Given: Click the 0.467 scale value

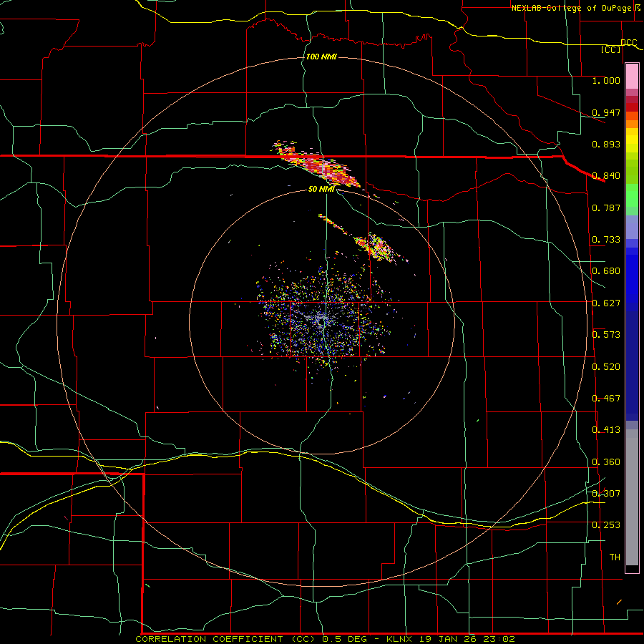Looking at the screenshot, I should click(606, 399).
